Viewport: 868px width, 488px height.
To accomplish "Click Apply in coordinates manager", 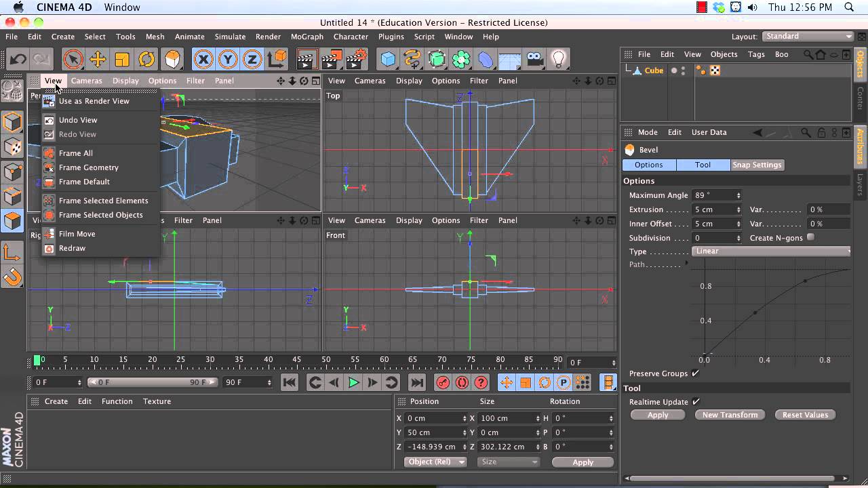I will coord(583,462).
